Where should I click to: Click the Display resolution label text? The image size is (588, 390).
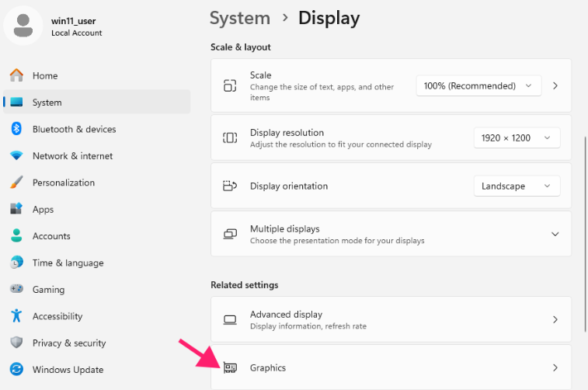(x=287, y=132)
